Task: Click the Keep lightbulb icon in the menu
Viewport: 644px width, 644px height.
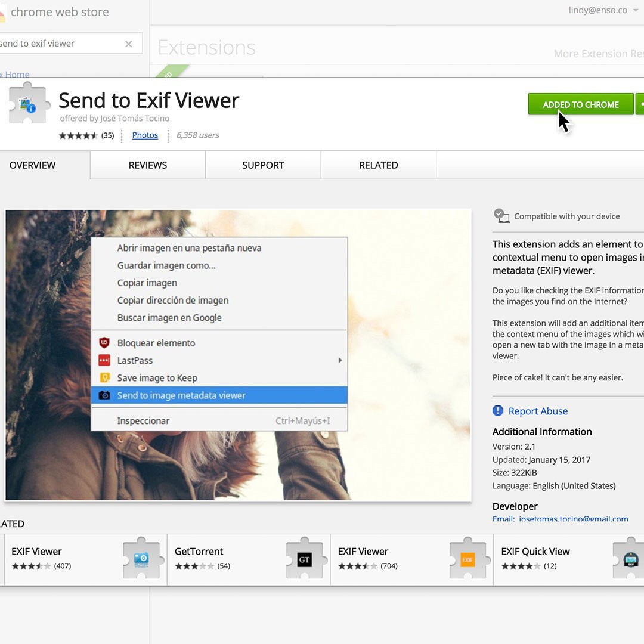Action: pyautogui.click(x=105, y=377)
